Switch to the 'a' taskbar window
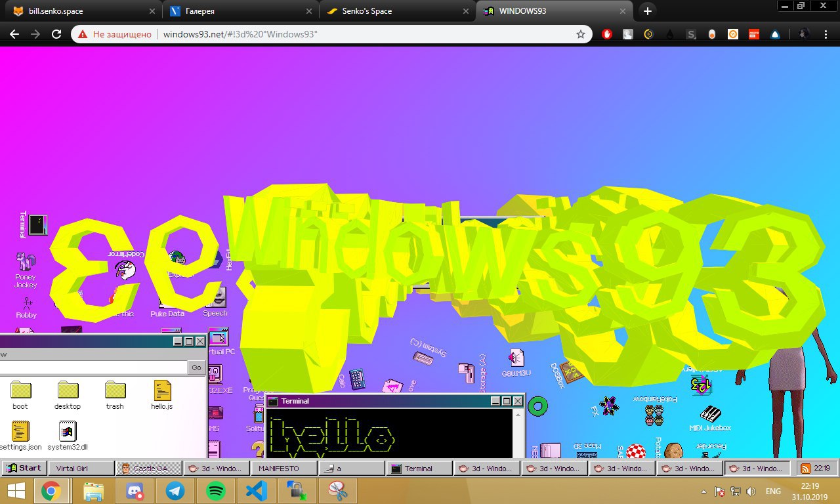This screenshot has height=504, width=840. click(352, 469)
